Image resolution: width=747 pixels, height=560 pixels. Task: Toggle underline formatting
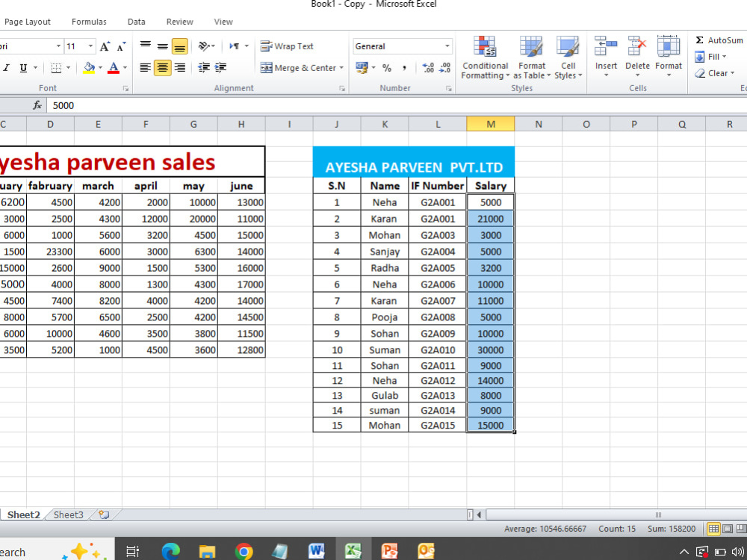coord(23,68)
